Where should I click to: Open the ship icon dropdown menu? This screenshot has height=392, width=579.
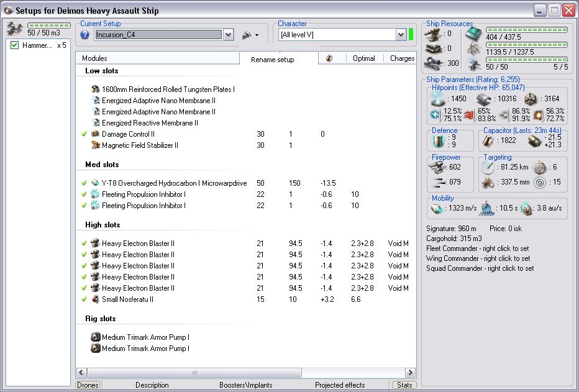(x=250, y=35)
